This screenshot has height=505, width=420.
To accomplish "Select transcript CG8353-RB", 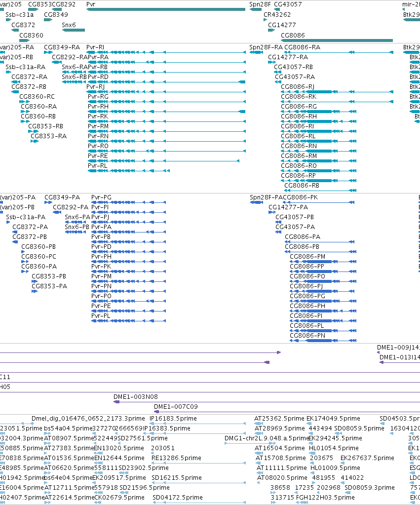I will [46, 126].
